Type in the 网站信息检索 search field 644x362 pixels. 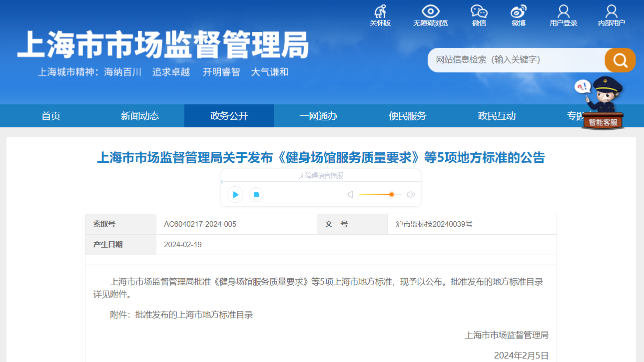[x=515, y=60]
